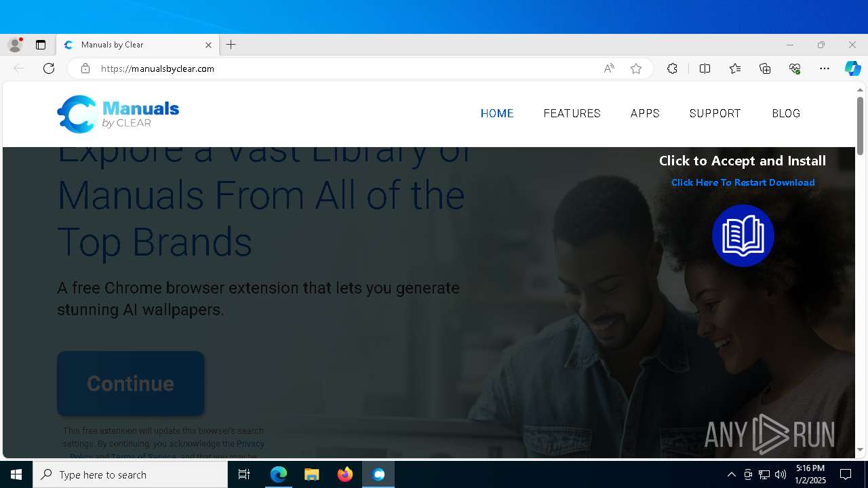Open Read aloud in address bar
Image resolution: width=868 pixels, height=488 pixels.
[609, 68]
